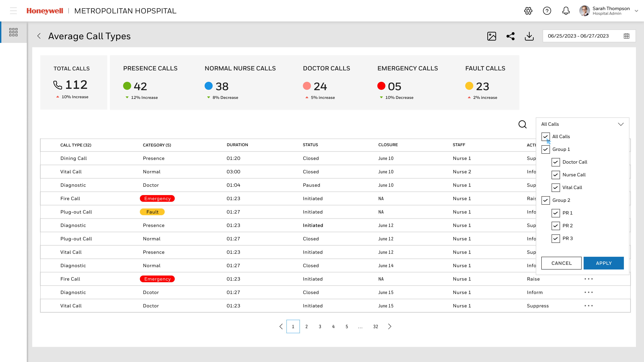644x362 pixels.
Task: Click the APPLY button
Action: [604, 263]
